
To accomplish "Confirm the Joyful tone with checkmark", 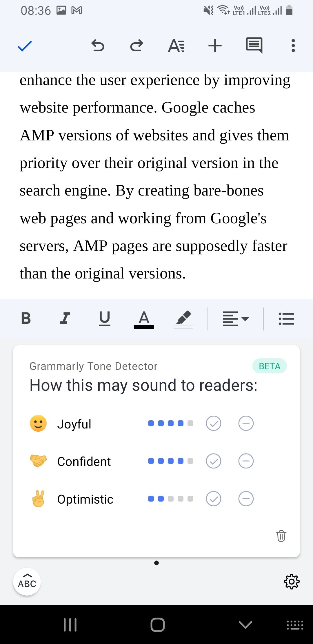I will click(214, 423).
